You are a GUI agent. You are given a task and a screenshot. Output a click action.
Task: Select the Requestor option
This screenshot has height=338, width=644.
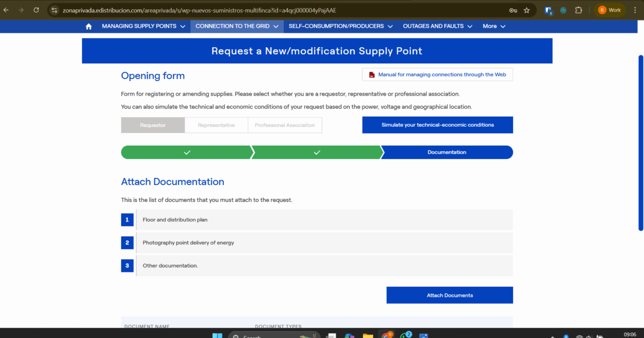pos(153,125)
